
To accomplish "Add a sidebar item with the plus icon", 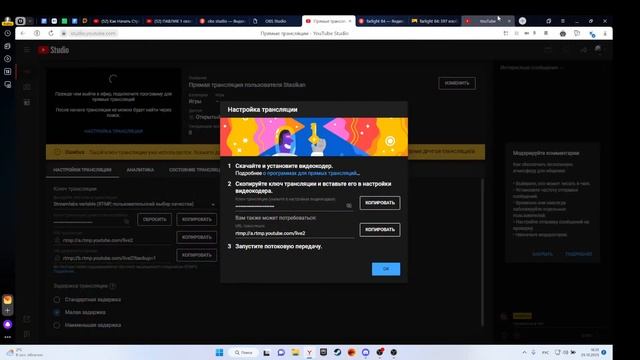I will click(x=7, y=311).
